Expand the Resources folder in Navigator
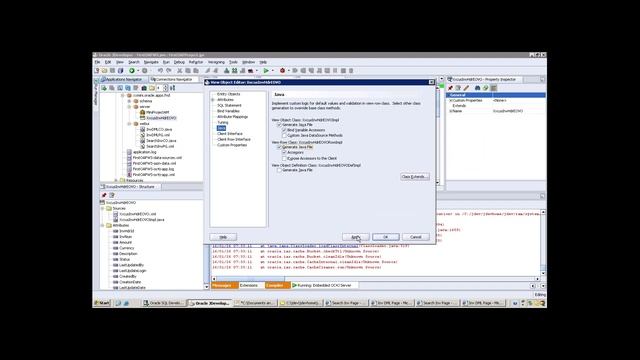The height and width of the screenshot is (360, 640). coord(116,180)
